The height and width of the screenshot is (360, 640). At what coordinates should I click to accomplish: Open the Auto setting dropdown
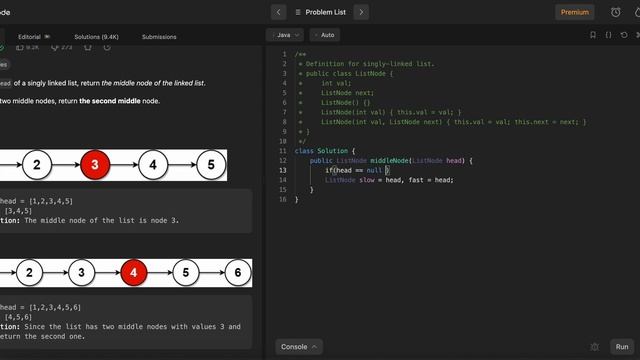pos(325,35)
